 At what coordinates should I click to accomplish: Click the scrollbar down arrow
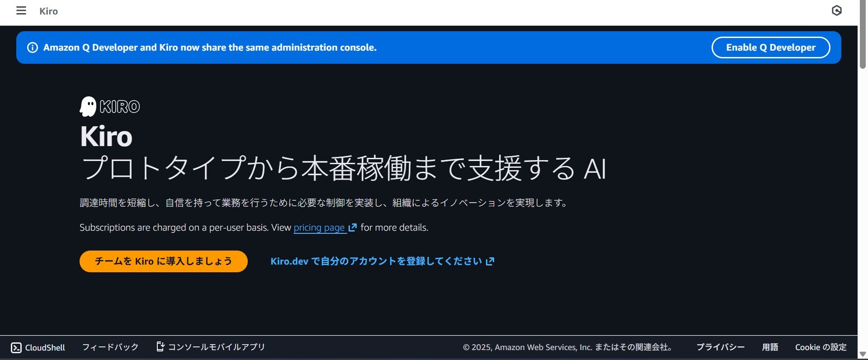tap(863, 354)
